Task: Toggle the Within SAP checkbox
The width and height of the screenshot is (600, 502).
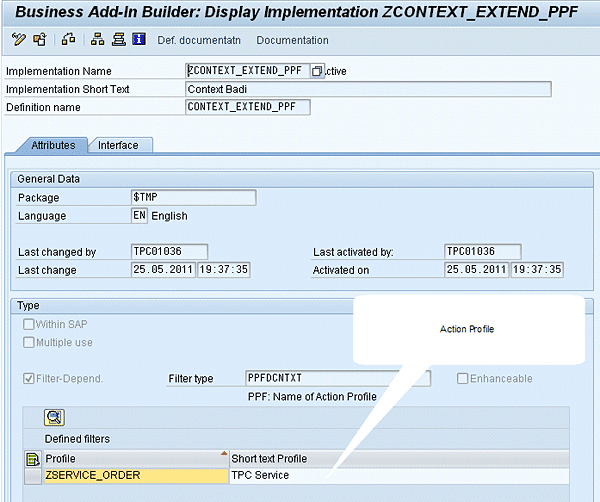Action: point(28,324)
